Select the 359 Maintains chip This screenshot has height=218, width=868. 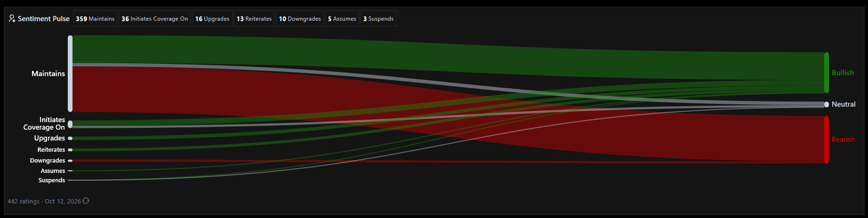[95, 18]
